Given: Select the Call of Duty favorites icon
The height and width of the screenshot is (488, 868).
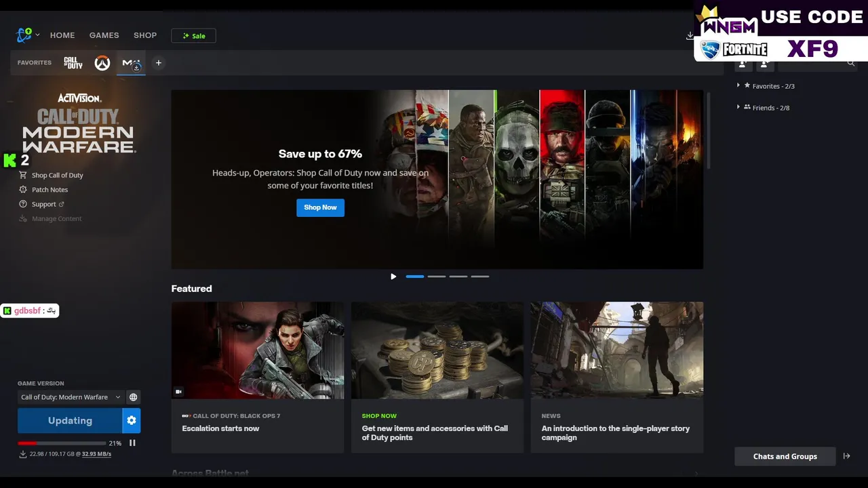Looking at the screenshot, I should pos(73,63).
